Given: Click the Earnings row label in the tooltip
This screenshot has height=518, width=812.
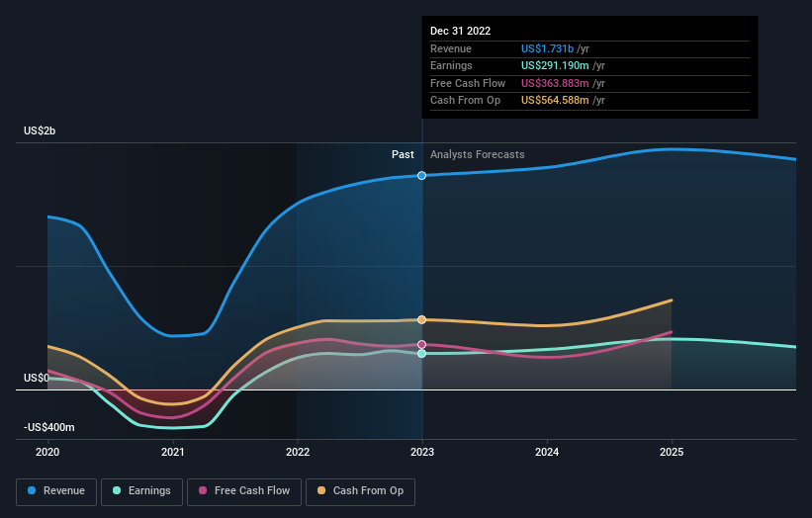Looking at the screenshot, I should (x=452, y=65).
